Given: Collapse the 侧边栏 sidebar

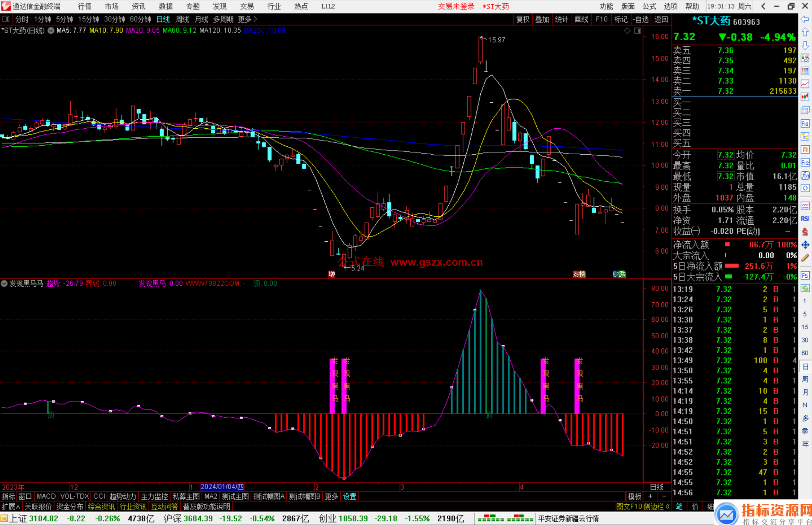Looking at the screenshot, I should 657,507.
